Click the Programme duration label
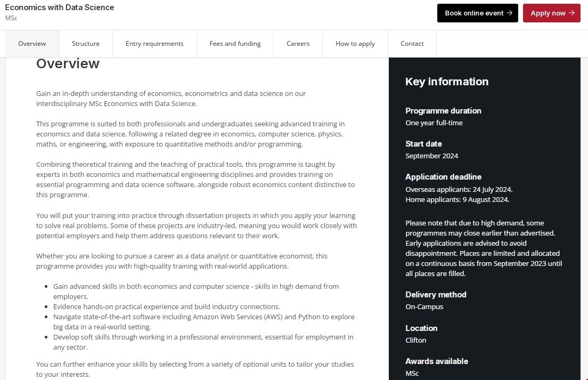This screenshot has height=380, width=588. click(x=443, y=111)
